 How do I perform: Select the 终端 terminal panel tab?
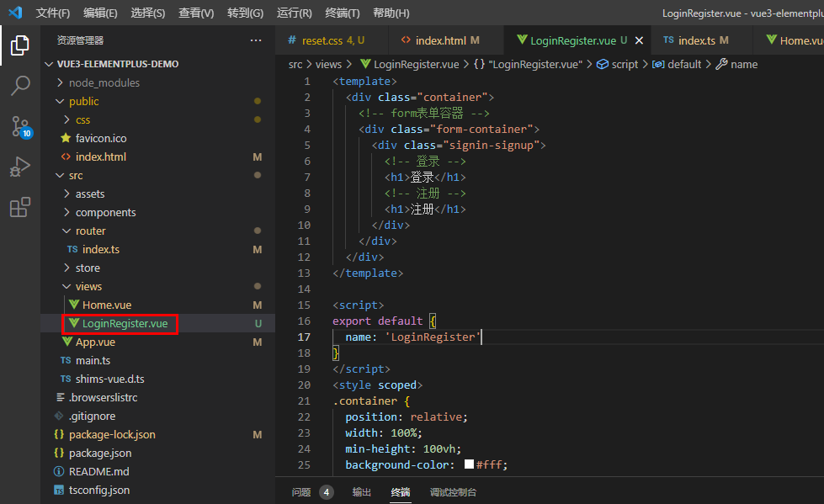[x=401, y=492]
